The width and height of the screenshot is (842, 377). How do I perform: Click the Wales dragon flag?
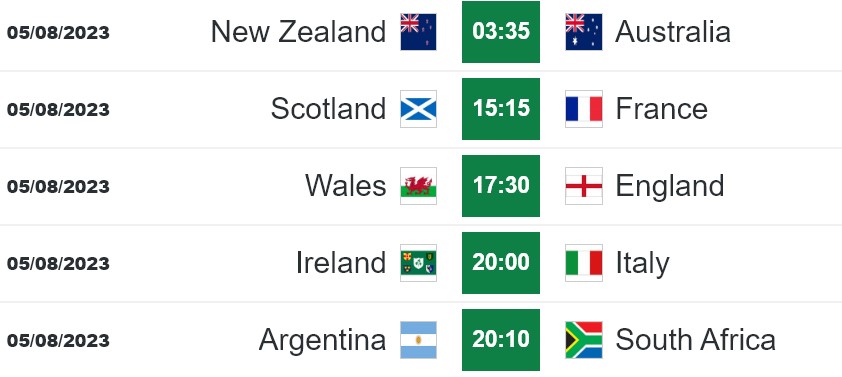click(418, 186)
